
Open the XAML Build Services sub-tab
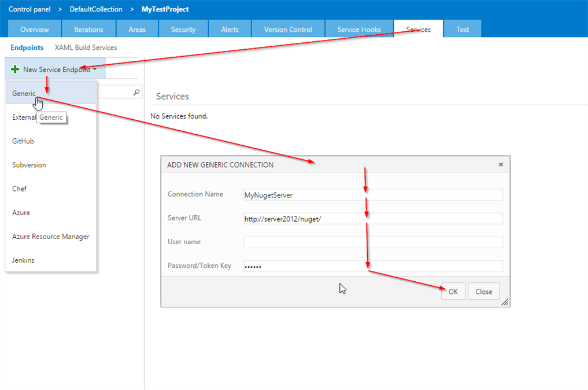point(84,47)
